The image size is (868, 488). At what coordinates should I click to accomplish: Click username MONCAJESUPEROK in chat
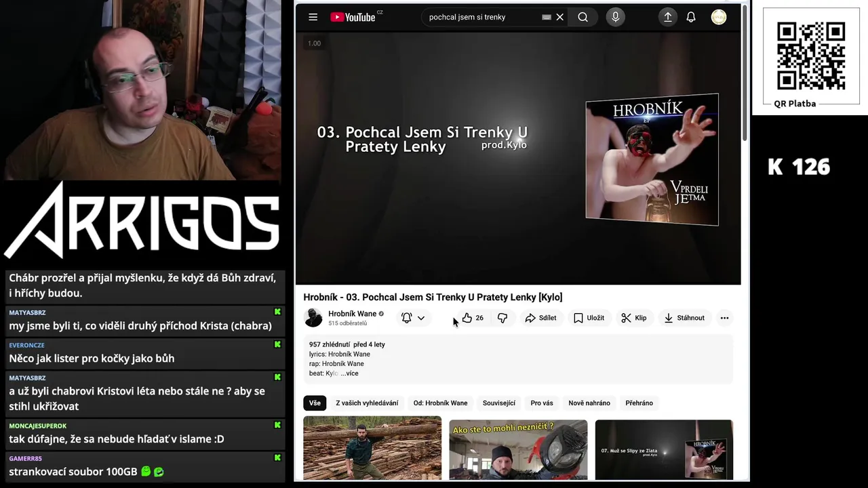38,426
